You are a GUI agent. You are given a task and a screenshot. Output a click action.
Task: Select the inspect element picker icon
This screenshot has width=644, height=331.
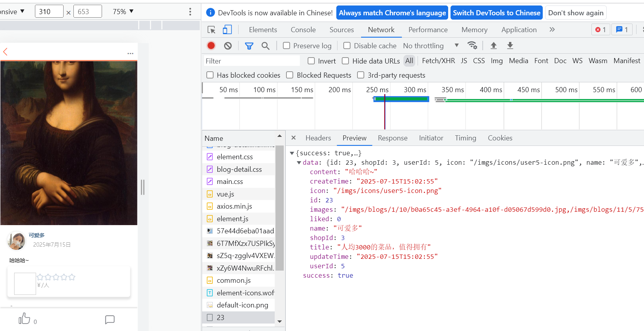coord(212,30)
